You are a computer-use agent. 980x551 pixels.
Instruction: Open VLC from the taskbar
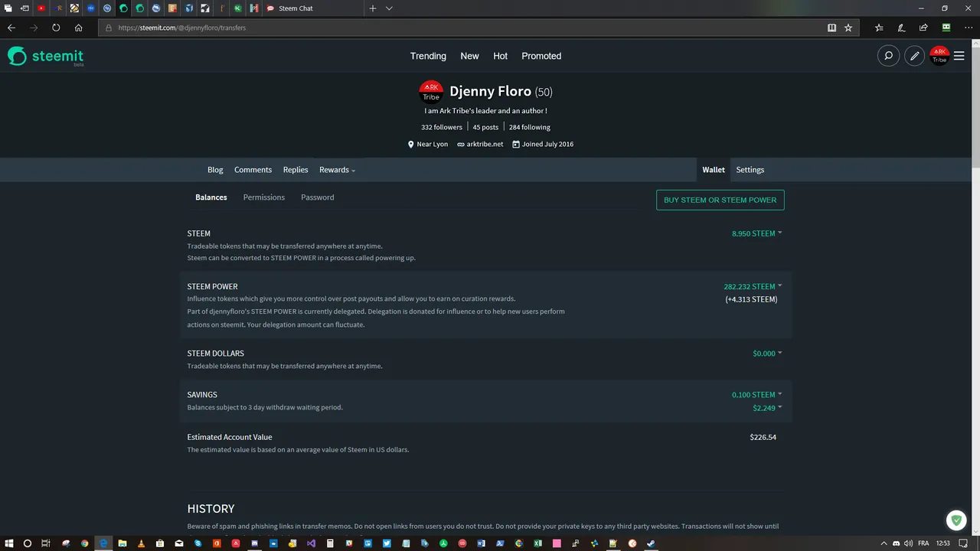[x=141, y=543]
